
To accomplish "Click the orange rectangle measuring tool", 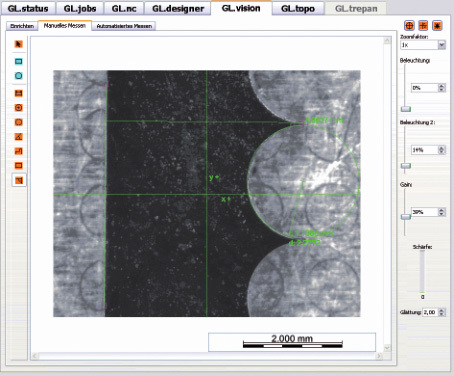I will [19, 166].
